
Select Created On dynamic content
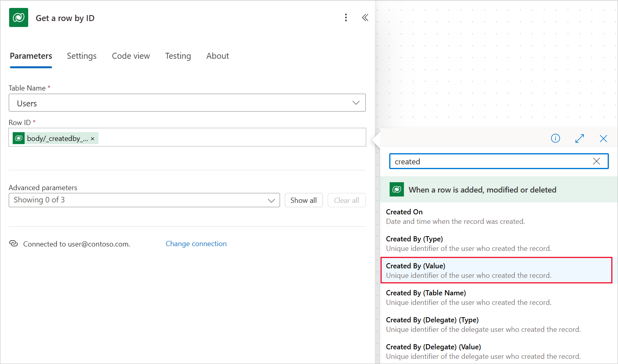coord(496,217)
